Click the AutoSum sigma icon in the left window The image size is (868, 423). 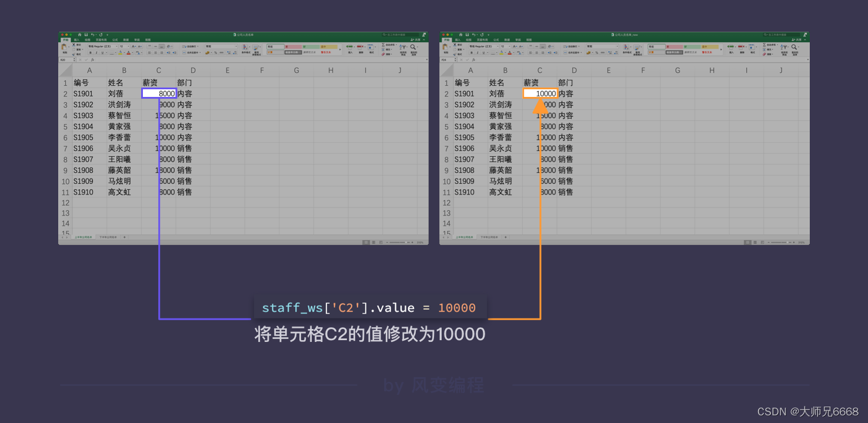click(383, 45)
